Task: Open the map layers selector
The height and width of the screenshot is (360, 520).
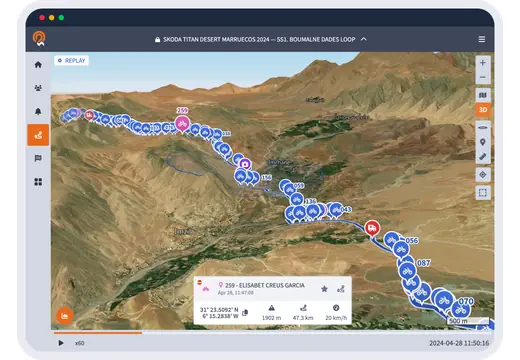Action: pos(482,95)
